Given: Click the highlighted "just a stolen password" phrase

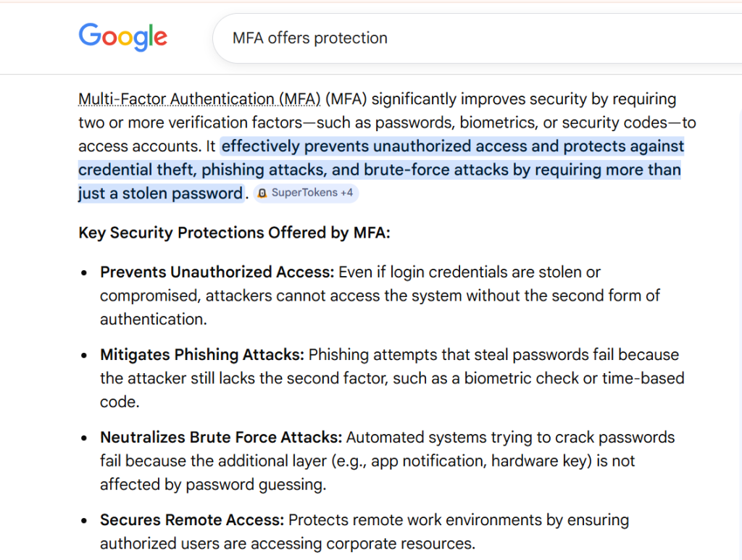Looking at the screenshot, I should 160,193.
